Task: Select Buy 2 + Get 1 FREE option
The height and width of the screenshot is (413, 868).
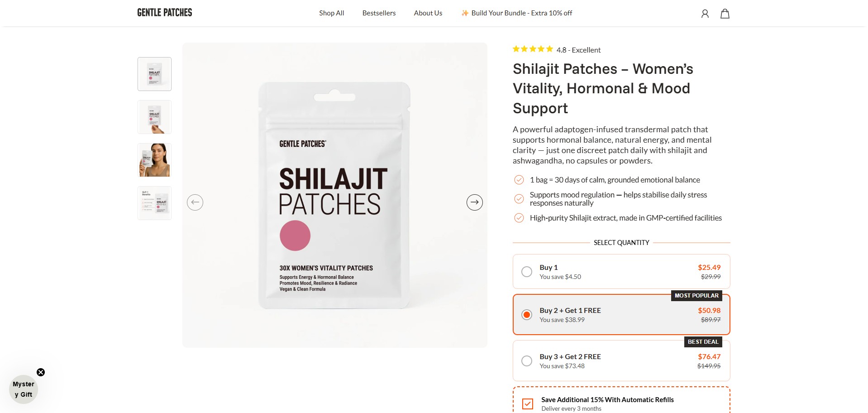Action: pos(527,315)
